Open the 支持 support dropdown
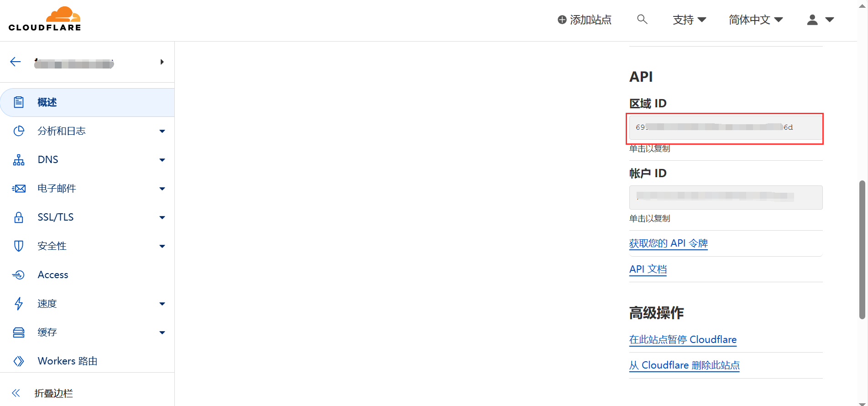 click(689, 20)
